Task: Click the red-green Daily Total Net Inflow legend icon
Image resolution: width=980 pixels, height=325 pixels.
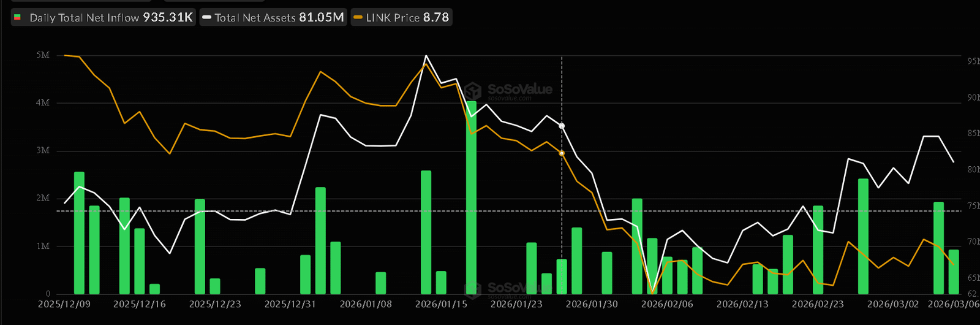Action: 18,18
